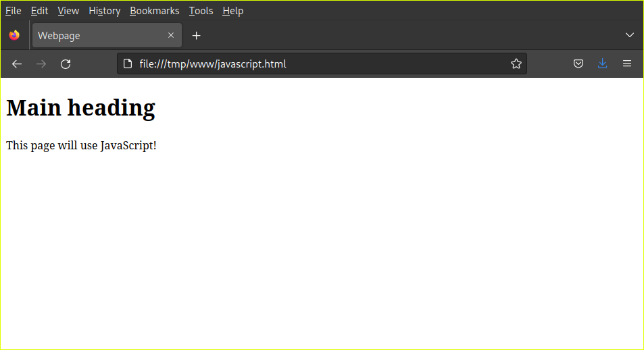Screen dimensions: 644x350
Task: Select the Webpage tab
Action: coord(107,35)
